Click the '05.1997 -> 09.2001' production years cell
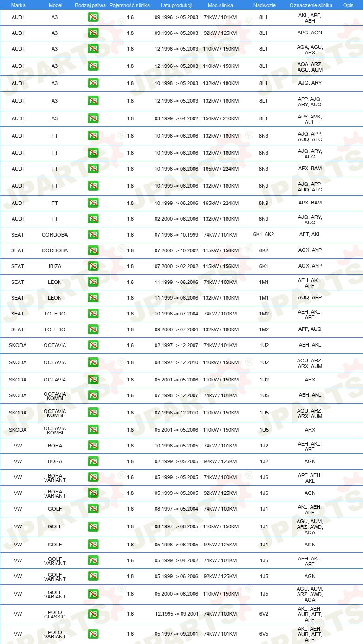 click(176, 634)
